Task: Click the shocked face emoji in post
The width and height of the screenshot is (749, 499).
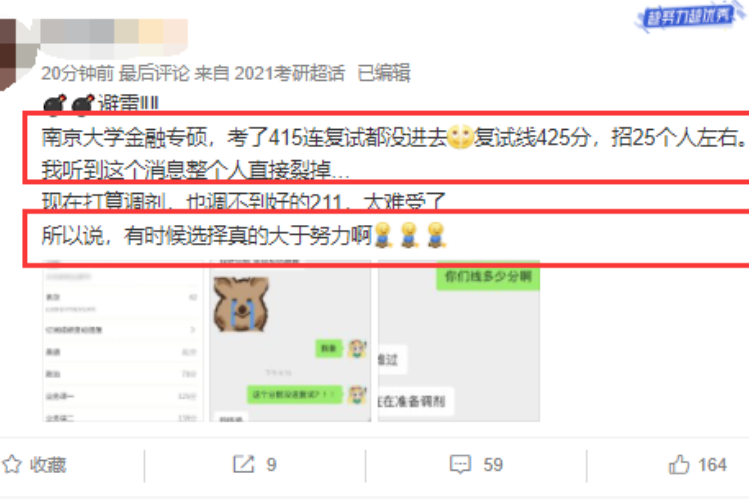Action: (x=460, y=138)
